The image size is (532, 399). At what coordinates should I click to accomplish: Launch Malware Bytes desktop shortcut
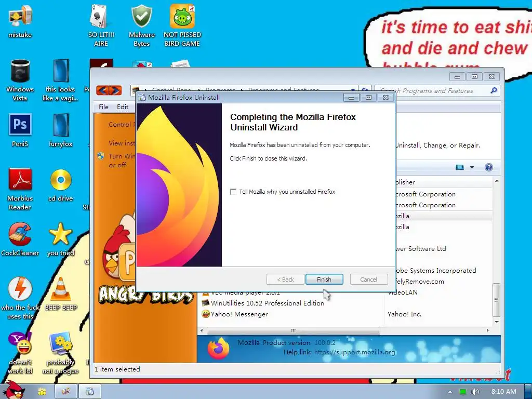click(141, 25)
